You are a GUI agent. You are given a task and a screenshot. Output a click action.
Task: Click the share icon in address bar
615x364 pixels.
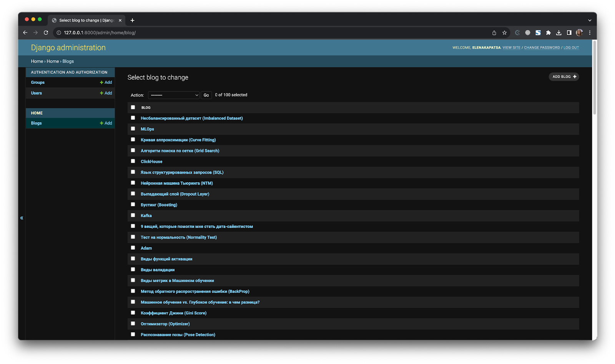point(494,33)
